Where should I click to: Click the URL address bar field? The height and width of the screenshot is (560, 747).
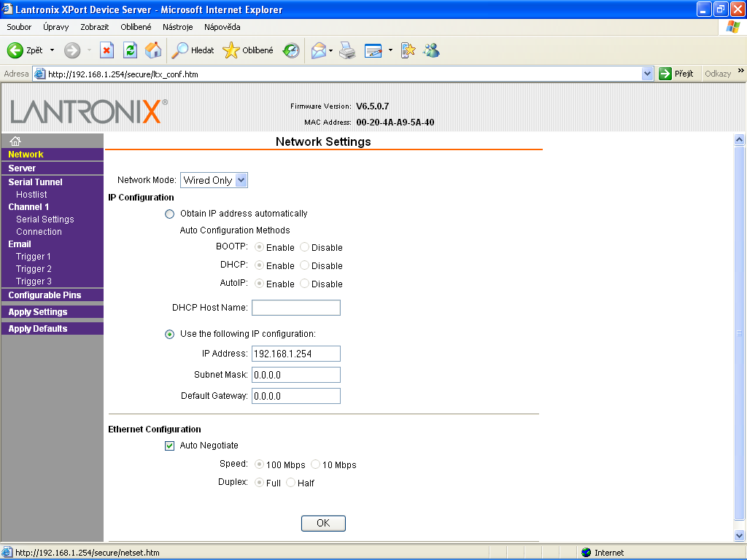point(343,74)
